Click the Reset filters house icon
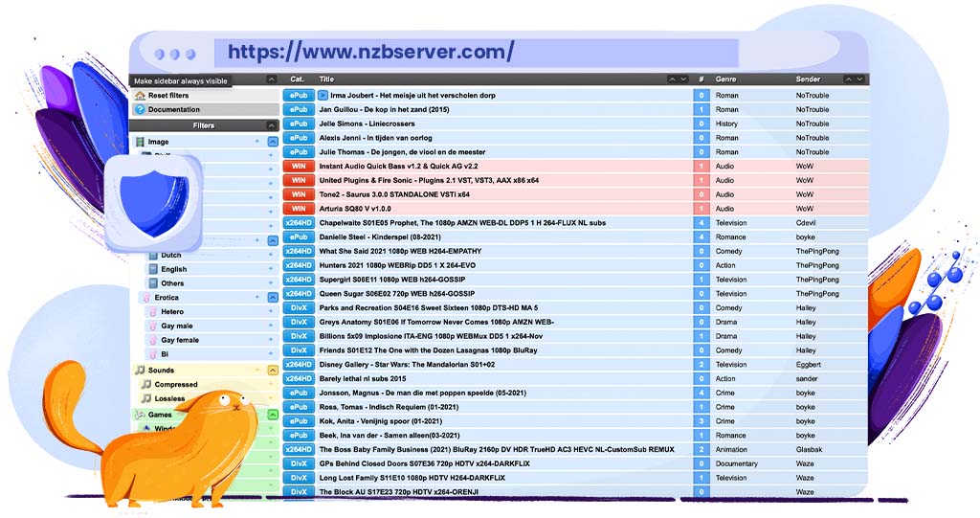The height and width of the screenshot is (518, 980). (x=141, y=96)
